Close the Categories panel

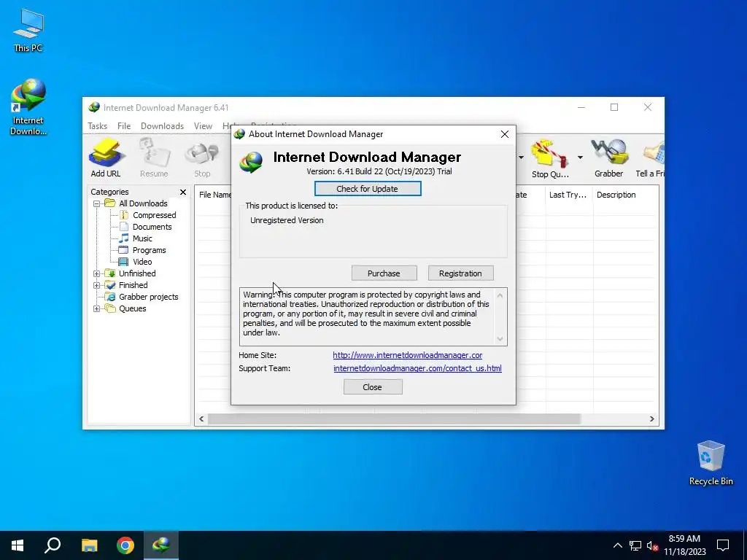(183, 192)
